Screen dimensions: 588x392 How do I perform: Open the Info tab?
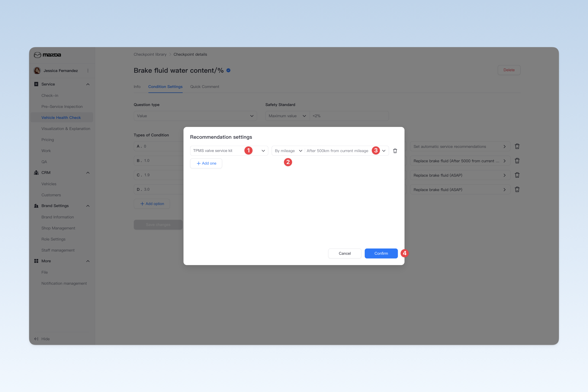pyautogui.click(x=137, y=87)
